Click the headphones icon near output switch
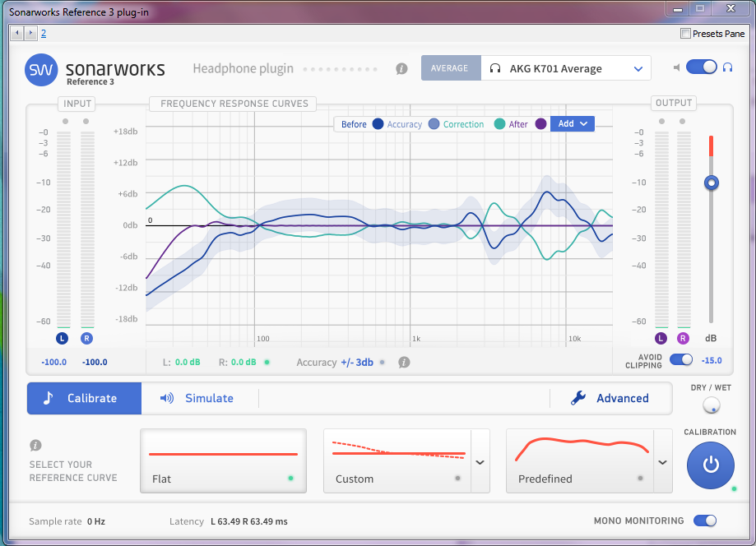Image resolution: width=756 pixels, height=546 pixels. coord(727,67)
